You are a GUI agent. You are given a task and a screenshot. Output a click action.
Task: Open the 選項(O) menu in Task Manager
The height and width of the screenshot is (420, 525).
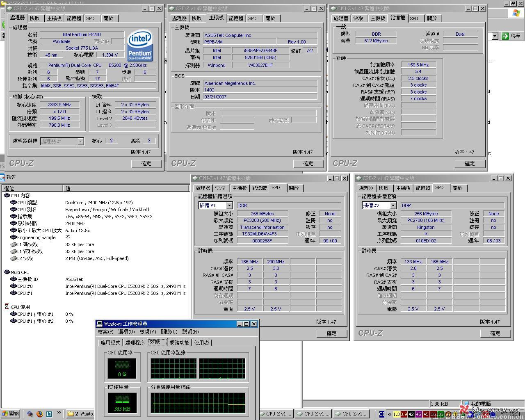(x=126, y=332)
